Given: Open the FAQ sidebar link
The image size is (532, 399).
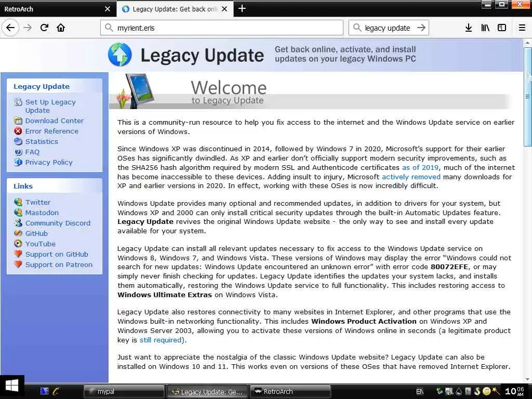Looking at the screenshot, I should (x=32, y=152).
